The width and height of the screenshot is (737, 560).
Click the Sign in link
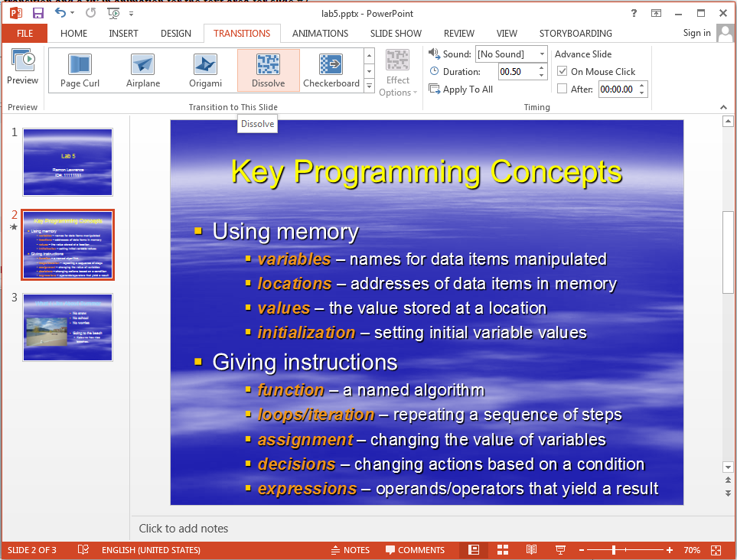(696, 33)
